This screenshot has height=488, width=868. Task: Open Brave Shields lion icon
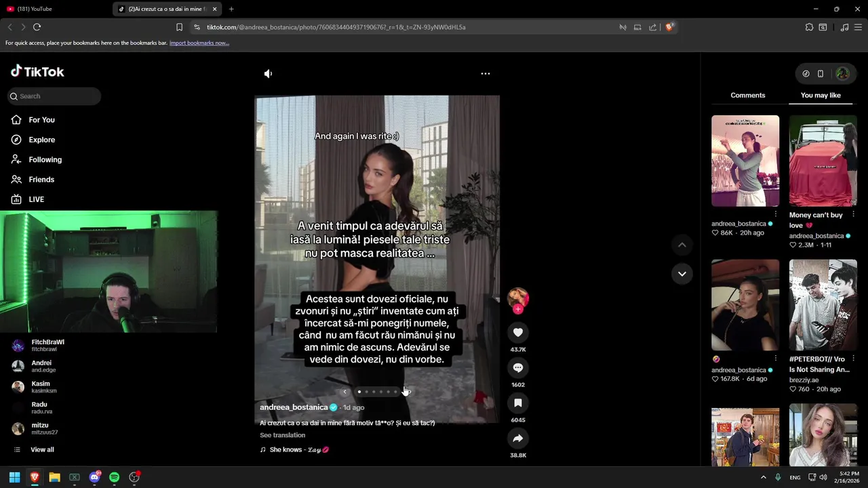pos(669,27)
